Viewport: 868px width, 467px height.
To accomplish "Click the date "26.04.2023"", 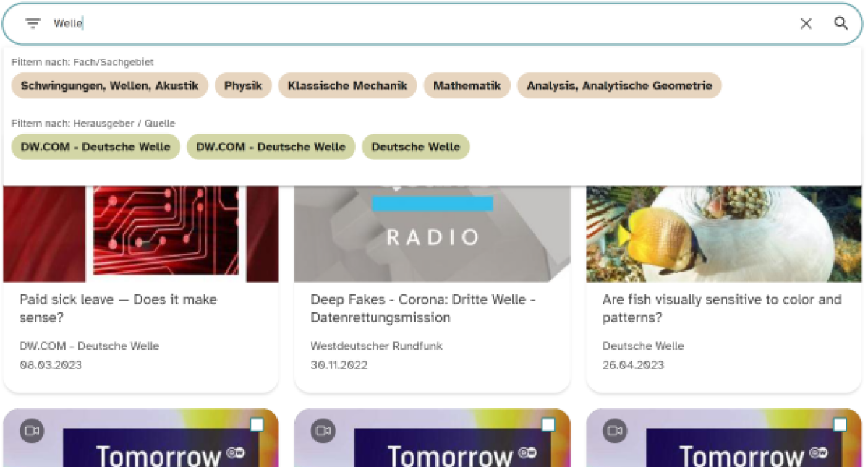I will [x=633, y=365].
